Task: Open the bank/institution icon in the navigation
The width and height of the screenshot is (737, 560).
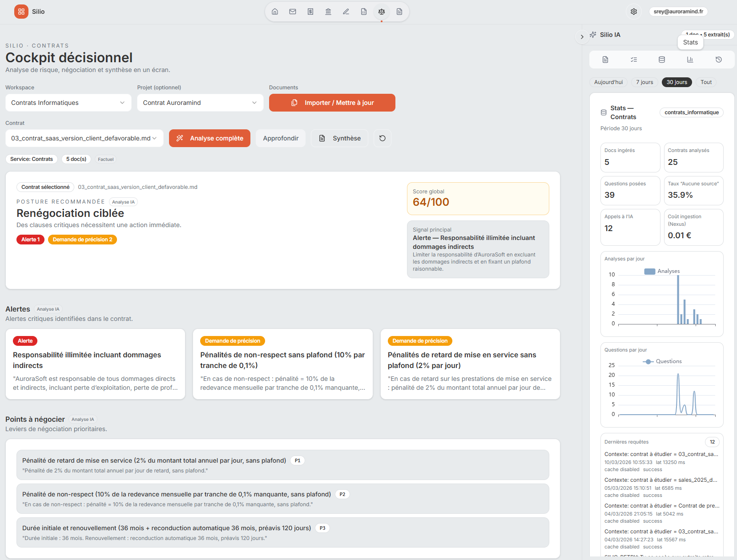Action: tap(328, 12)
